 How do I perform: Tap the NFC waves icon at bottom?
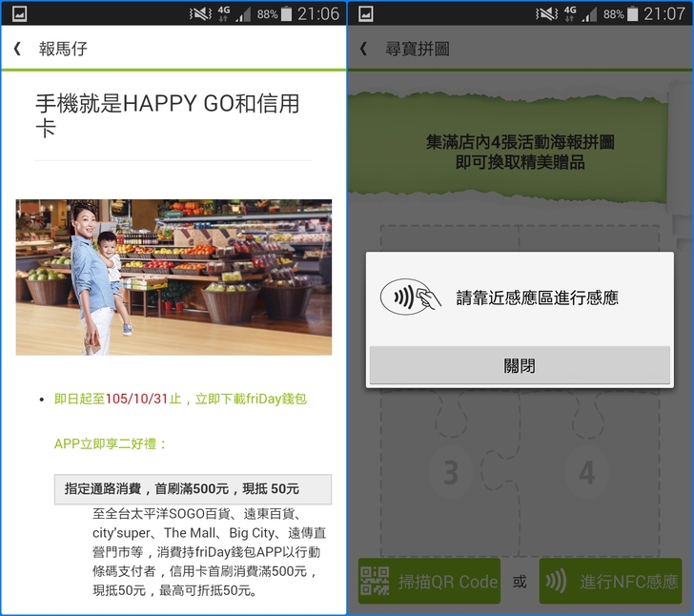(556, 581)
